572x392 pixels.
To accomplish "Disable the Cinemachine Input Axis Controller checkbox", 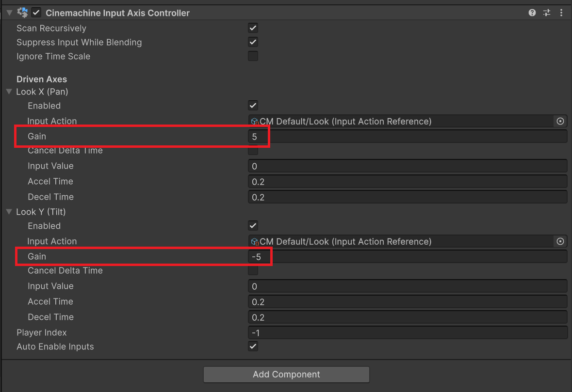I will pos(36,13).
